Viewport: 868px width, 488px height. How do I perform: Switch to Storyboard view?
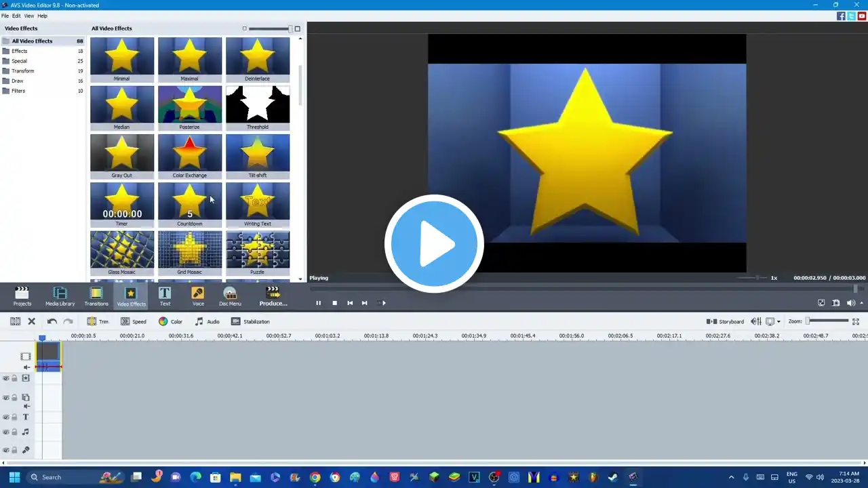coord(725,321)
